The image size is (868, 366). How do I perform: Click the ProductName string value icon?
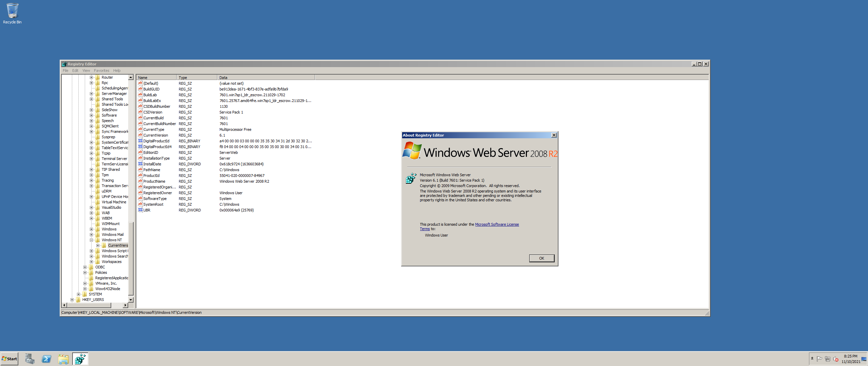(x=140, y=181)
